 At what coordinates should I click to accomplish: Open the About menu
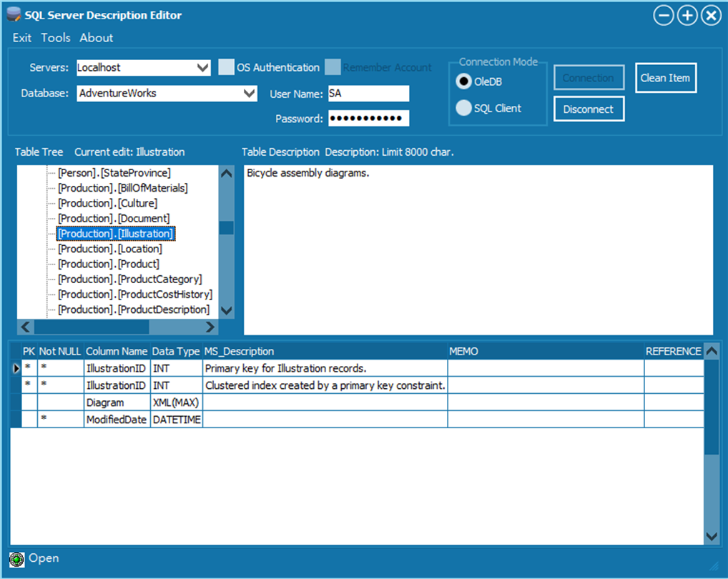tap(96, 38)
